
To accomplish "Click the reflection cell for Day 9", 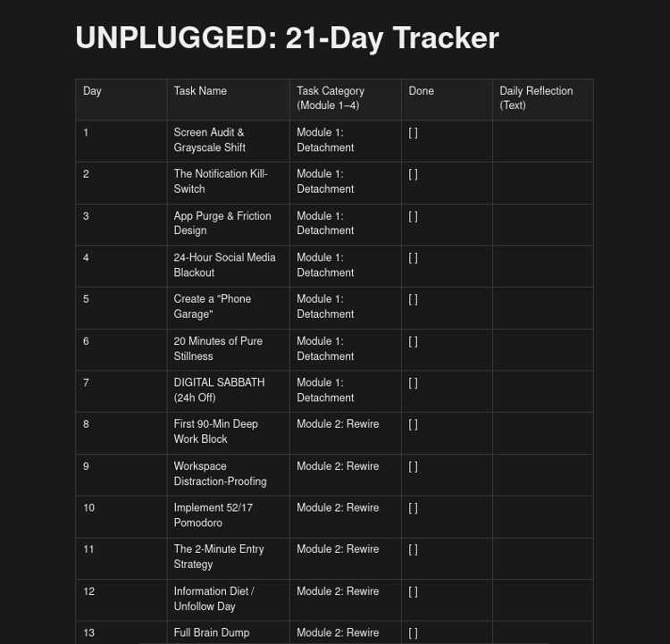I will coord(542,475).
